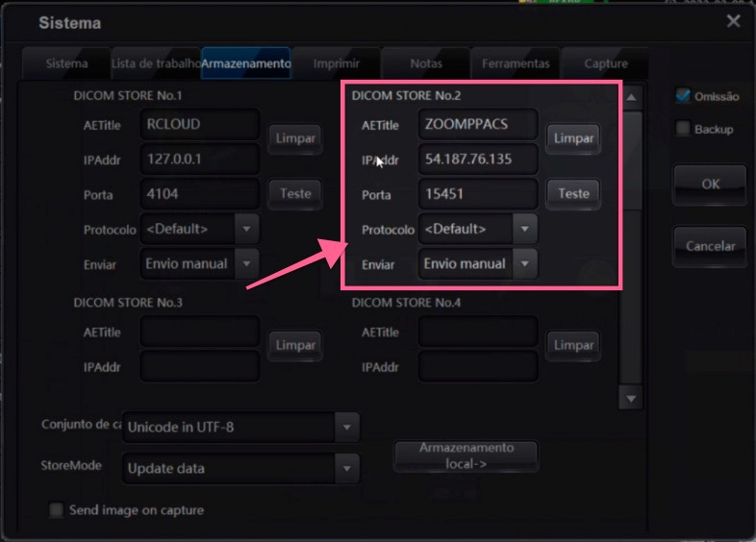Image resolution: width=756 pixels, height=542 pixels.
Task: Go to the Capture tab
Action: pyautogui.click(x=606, y=63)
